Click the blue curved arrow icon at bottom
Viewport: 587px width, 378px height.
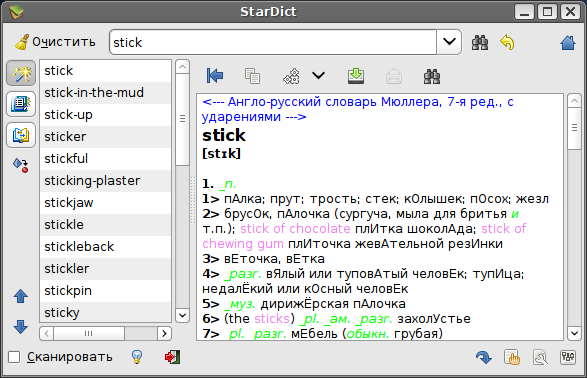(x=484, y=357)
